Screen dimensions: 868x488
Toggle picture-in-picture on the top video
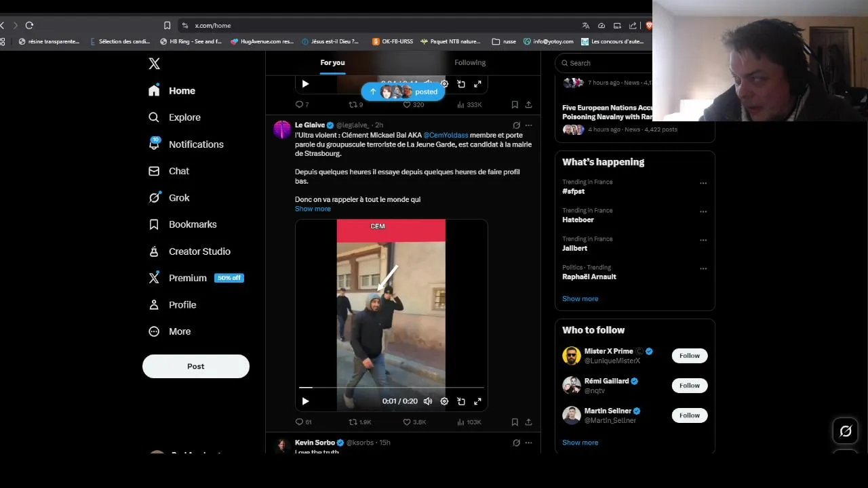tap(461, 84)
